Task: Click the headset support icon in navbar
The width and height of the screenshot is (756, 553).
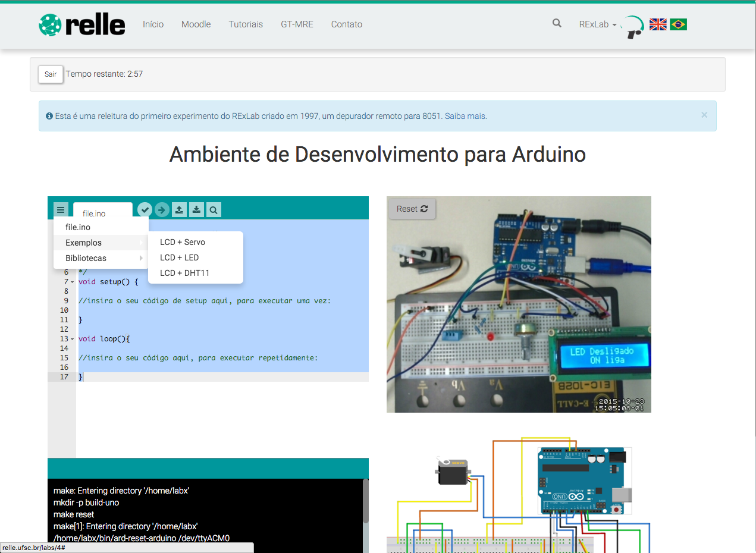Action: click(x=634, y=27)
